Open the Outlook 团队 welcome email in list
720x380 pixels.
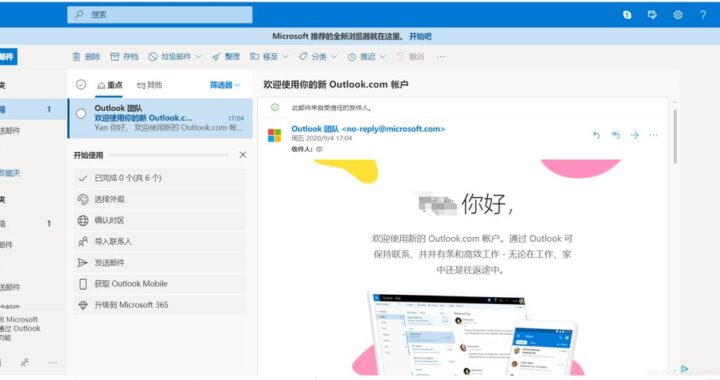click(x=160, y=118)
